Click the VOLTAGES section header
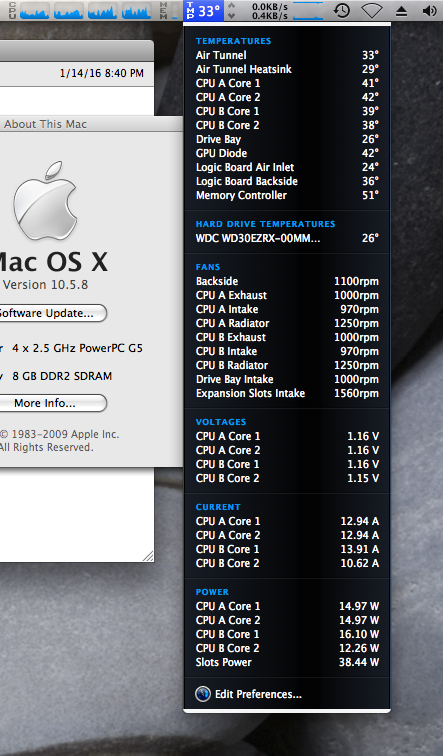This screenshot has width=443, height=756. click(x=221, y=422)
